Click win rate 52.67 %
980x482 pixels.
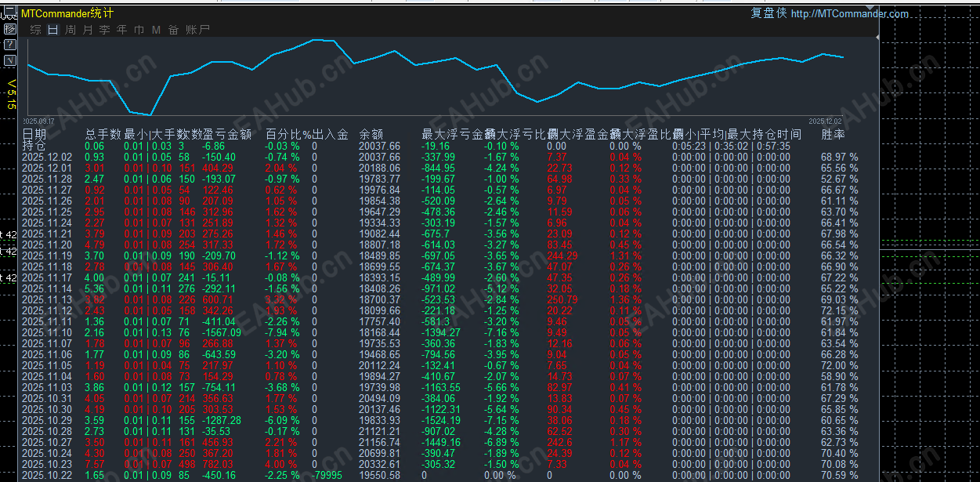[840, 179]
